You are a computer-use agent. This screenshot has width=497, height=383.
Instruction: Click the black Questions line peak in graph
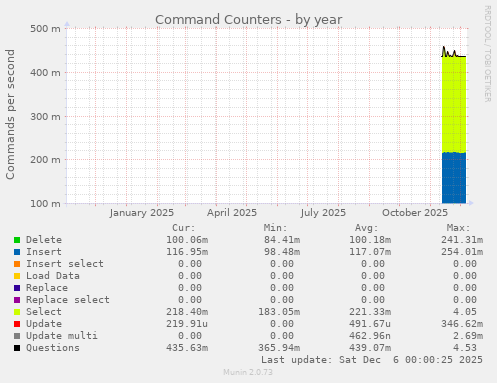point(444,47)
